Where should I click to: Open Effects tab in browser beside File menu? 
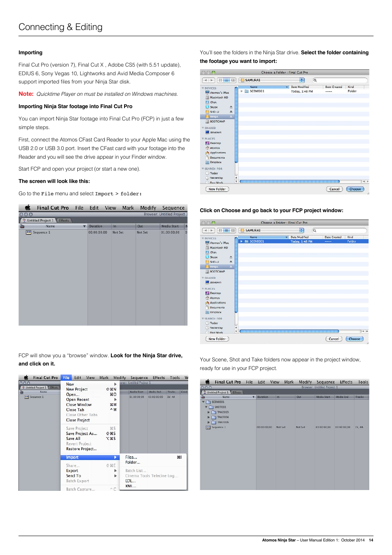(54, 387)
